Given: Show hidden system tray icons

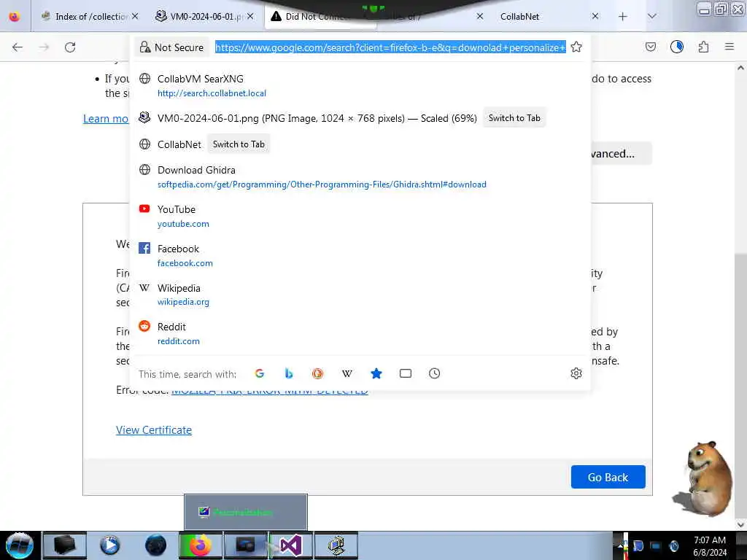Looking at the screenshot, I should click(620, 545).
